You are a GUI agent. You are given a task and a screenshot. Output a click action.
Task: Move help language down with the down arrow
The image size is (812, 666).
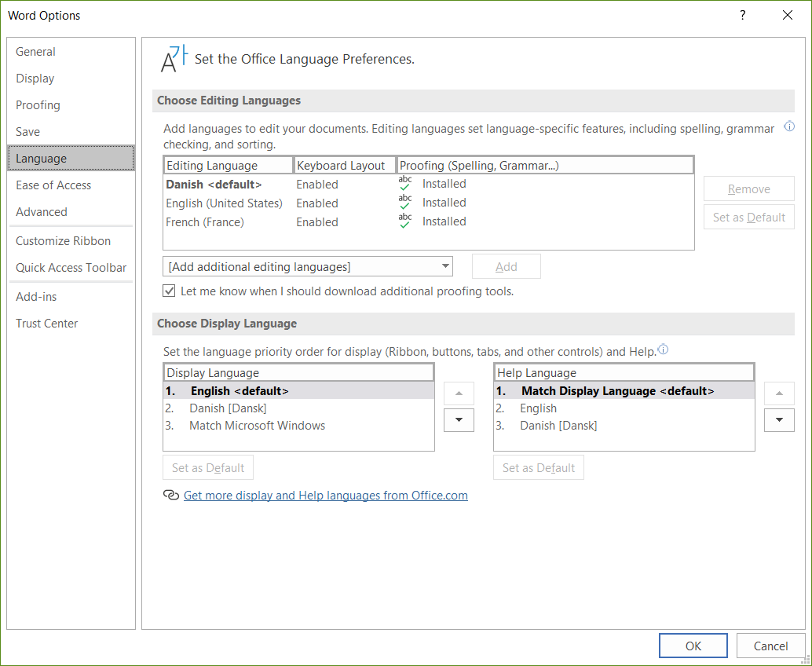click(779, 420)
